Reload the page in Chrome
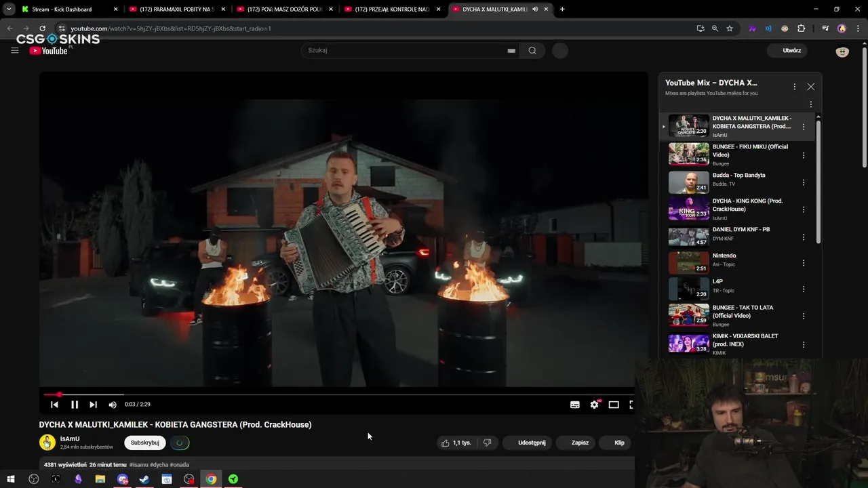 click(42, 28)
